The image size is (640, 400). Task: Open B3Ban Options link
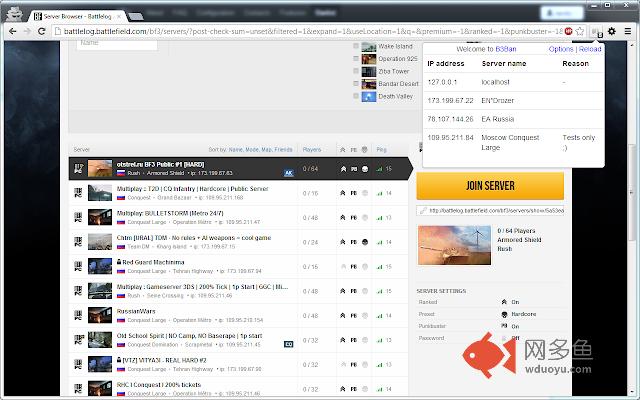click(x=561, y=49)
